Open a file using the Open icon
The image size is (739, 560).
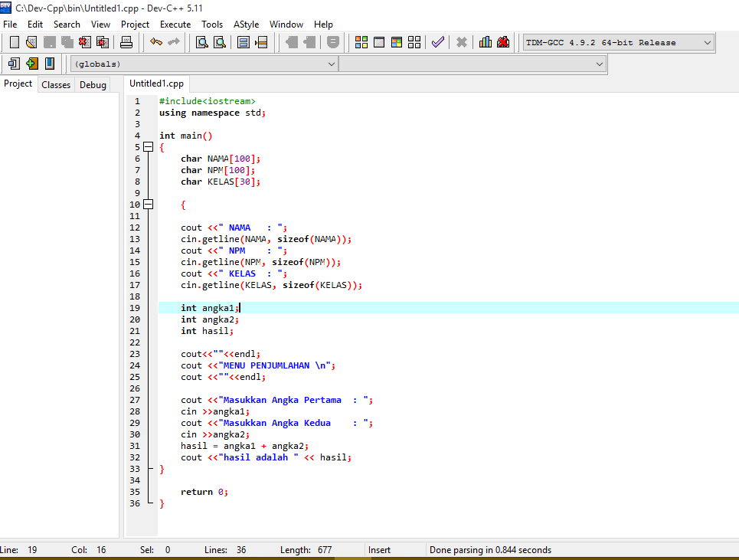(31, 42)
